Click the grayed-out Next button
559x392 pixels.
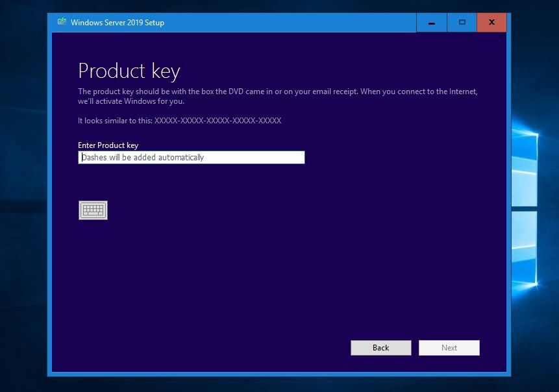click(x=449, y=347)
